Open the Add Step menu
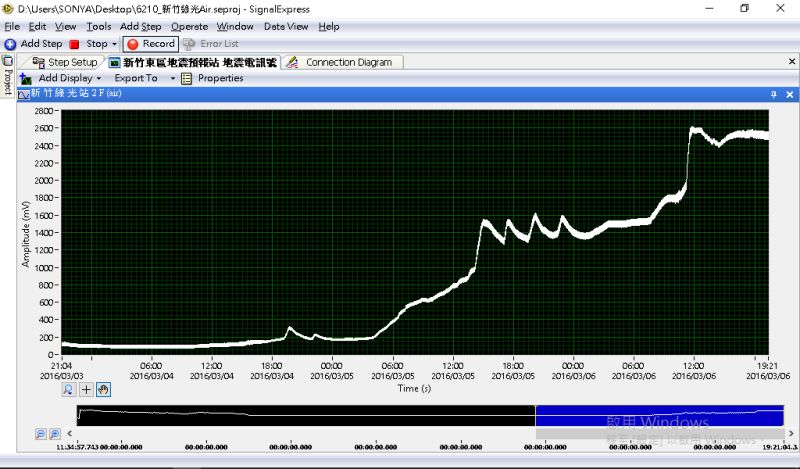800x469 pixels. coord(140,27)
